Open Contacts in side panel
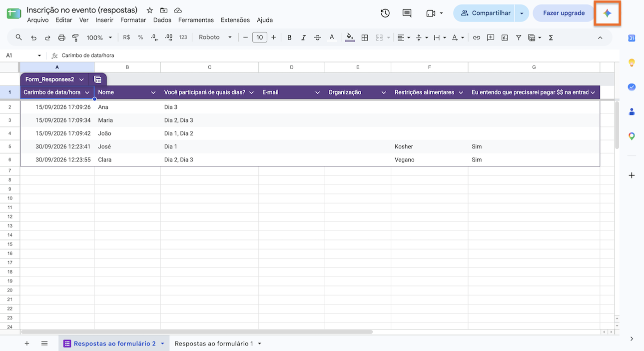 pos(632,111)
